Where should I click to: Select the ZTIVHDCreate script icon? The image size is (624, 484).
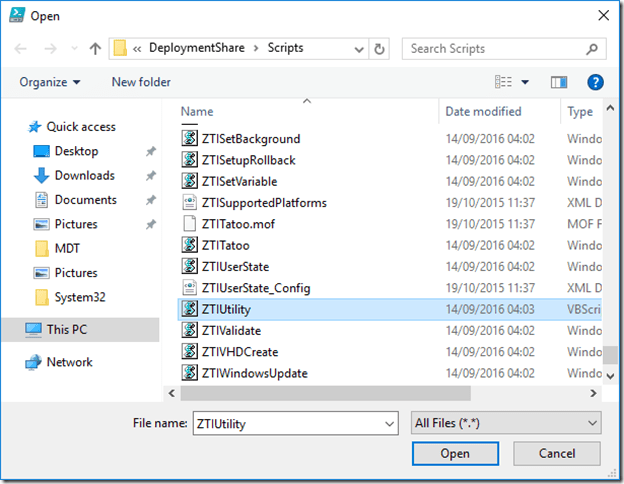[x=189, y=351]
